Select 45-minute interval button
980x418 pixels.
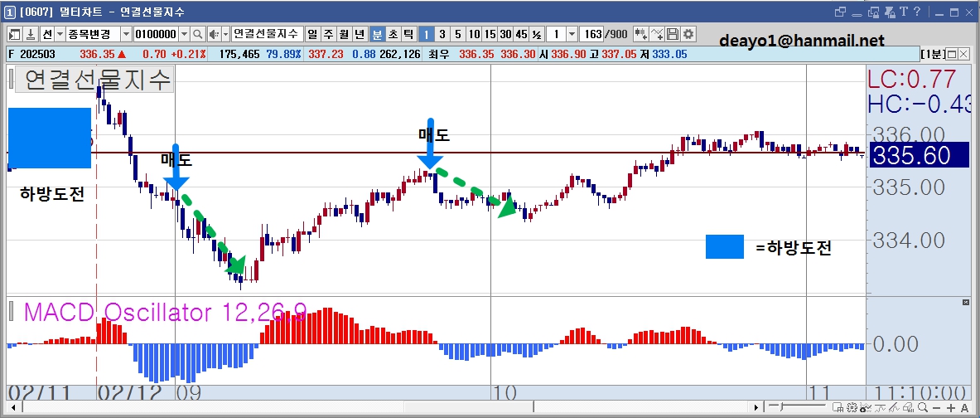point(521,33)
